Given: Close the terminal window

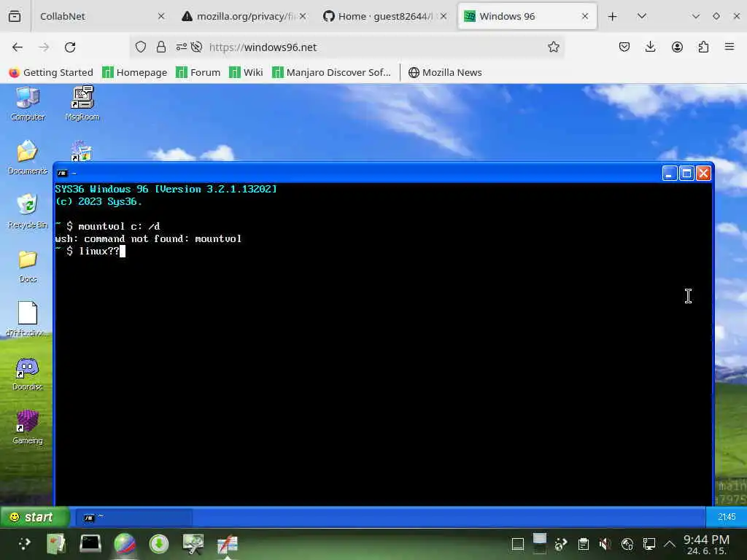Looking at the screenshot, I should click(703, 174).
